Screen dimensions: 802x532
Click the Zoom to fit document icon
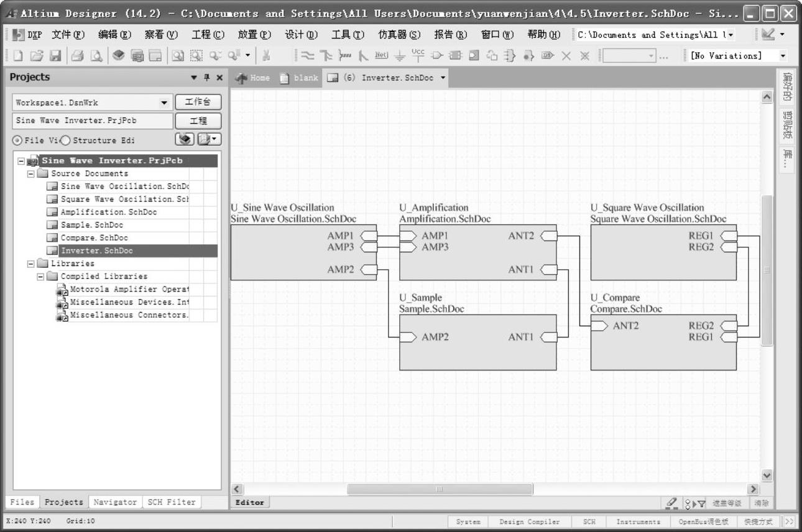[178, 56]
